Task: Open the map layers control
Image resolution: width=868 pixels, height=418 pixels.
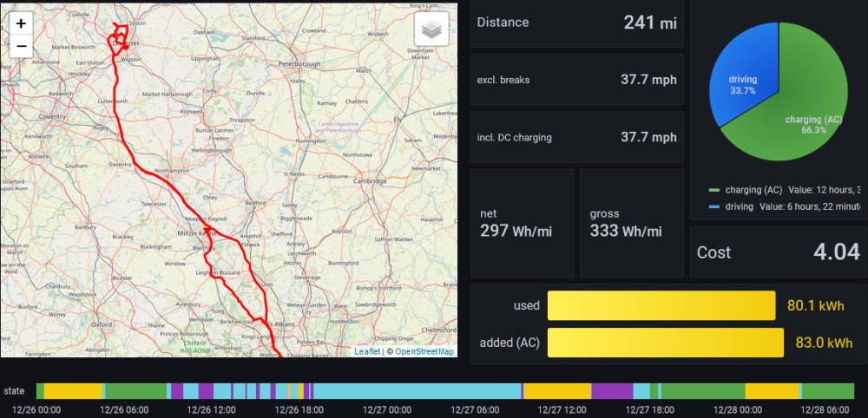Action: (431, 29)
